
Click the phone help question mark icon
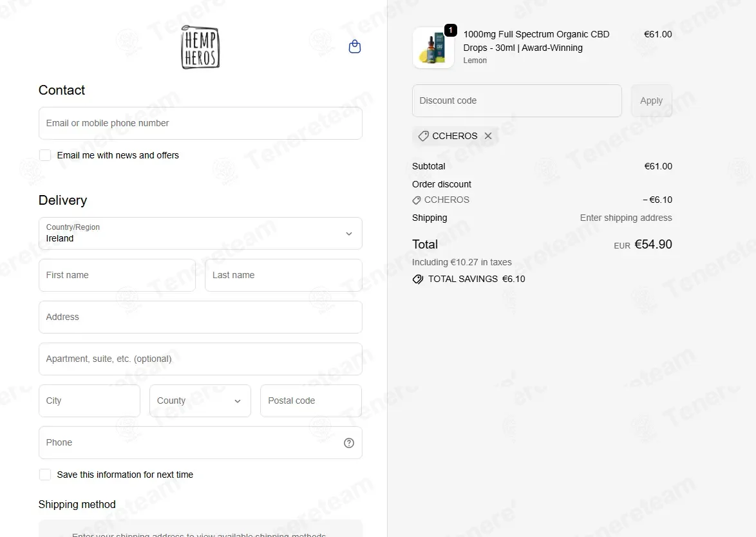point(348,443)
